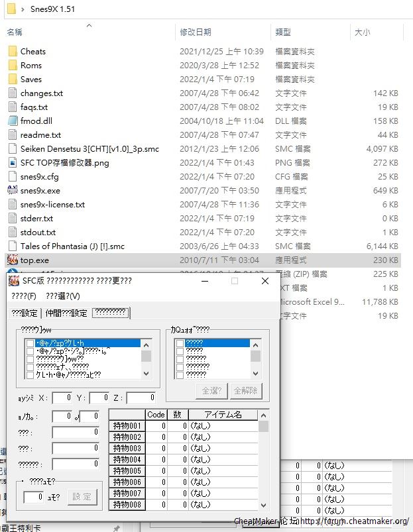Select the Saves folder icon

coord(12,80)
